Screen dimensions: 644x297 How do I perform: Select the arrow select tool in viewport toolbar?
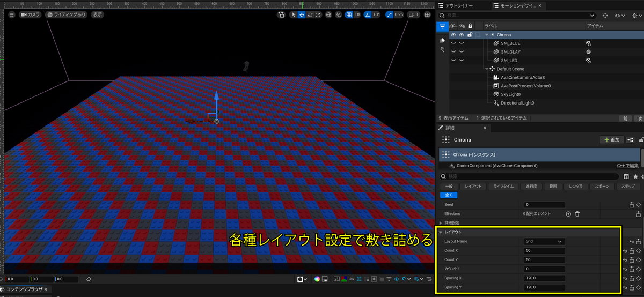(x=294, y=15)
